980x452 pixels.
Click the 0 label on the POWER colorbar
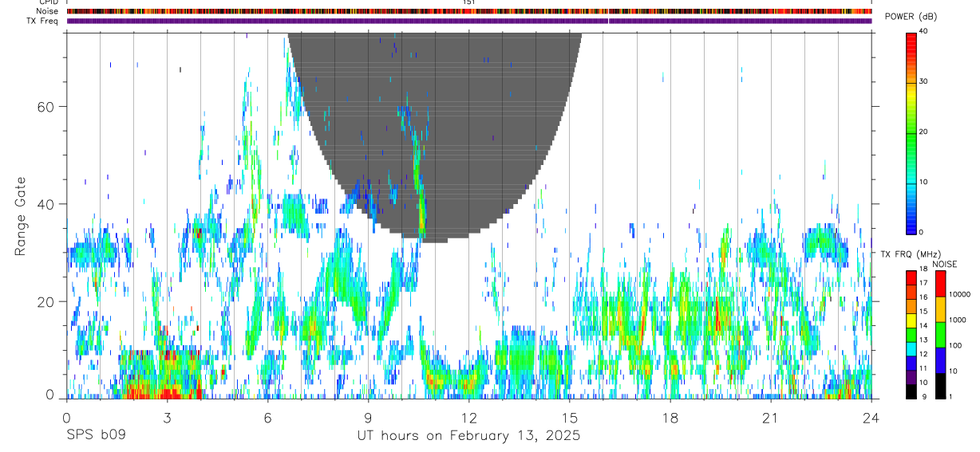point(921,232)
